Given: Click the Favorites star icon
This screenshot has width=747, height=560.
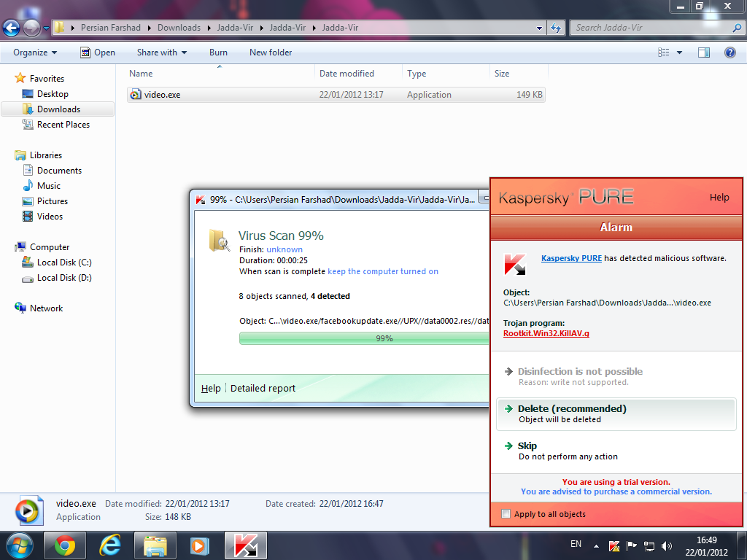Looking at the screenshot, I should coord(20,77).
